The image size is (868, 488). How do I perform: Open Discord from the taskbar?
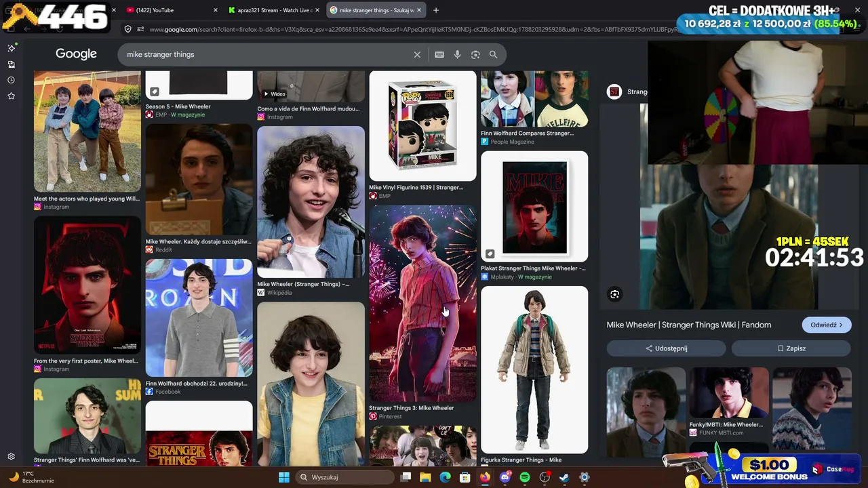[505, 477]
